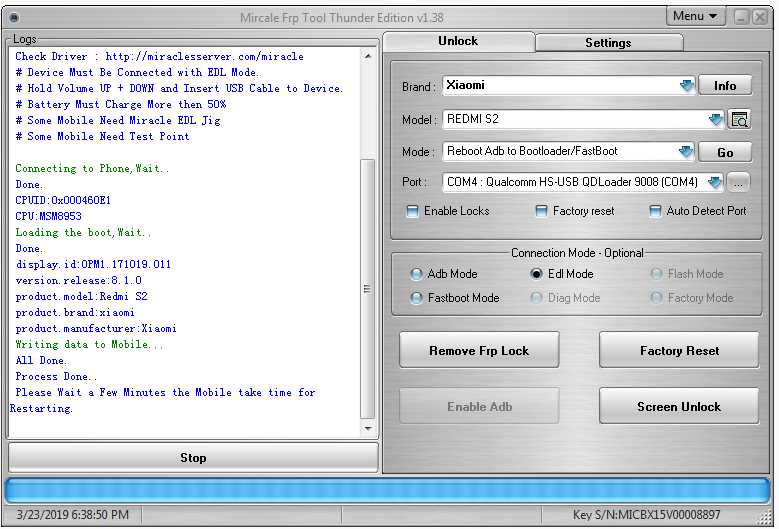Click the Writing data to Mobile log line
779x529 pixels.
(x=89, y=344)
